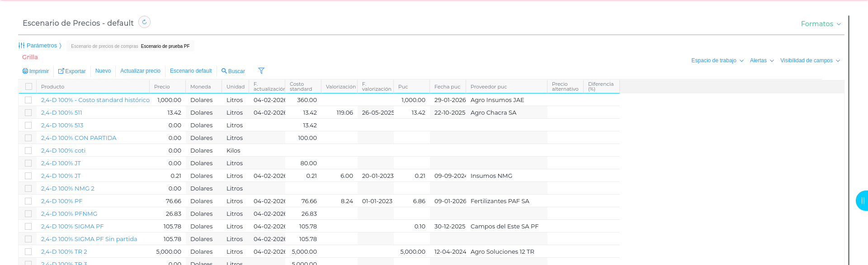The width and height of the screenshot is (868, 265).
Task: Click the Exportar export icon
Action: pos(61,71)
